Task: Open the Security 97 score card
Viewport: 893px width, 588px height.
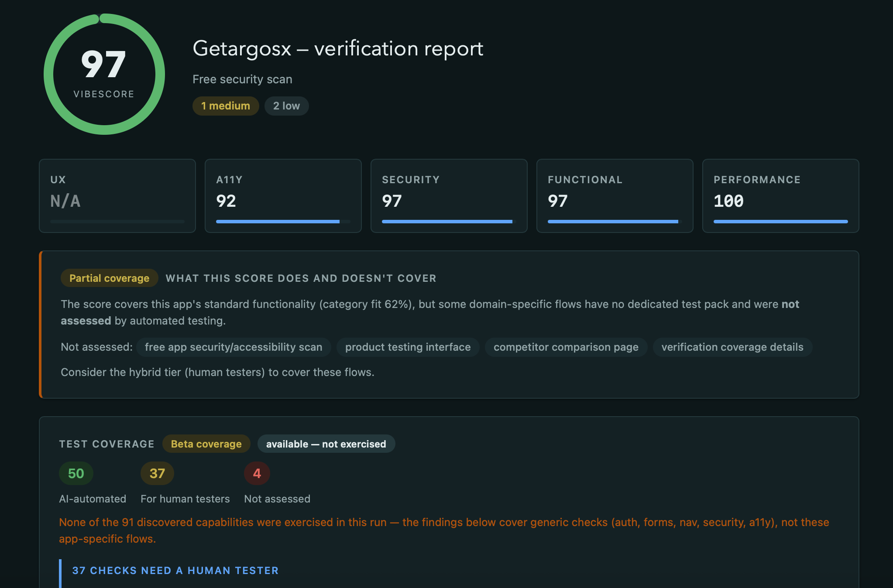Action: pos(449,196)
